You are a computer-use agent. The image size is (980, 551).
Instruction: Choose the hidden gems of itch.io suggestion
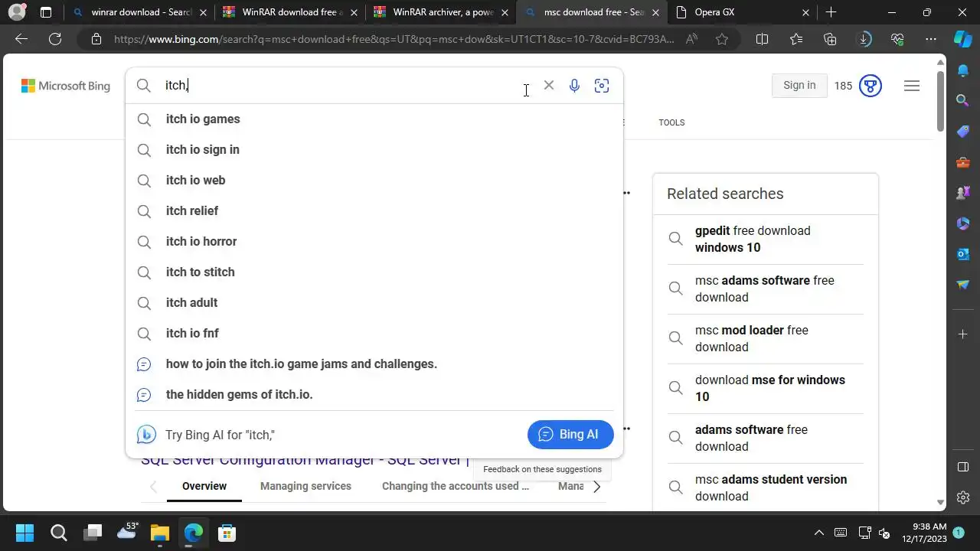(x=374, y=394)
